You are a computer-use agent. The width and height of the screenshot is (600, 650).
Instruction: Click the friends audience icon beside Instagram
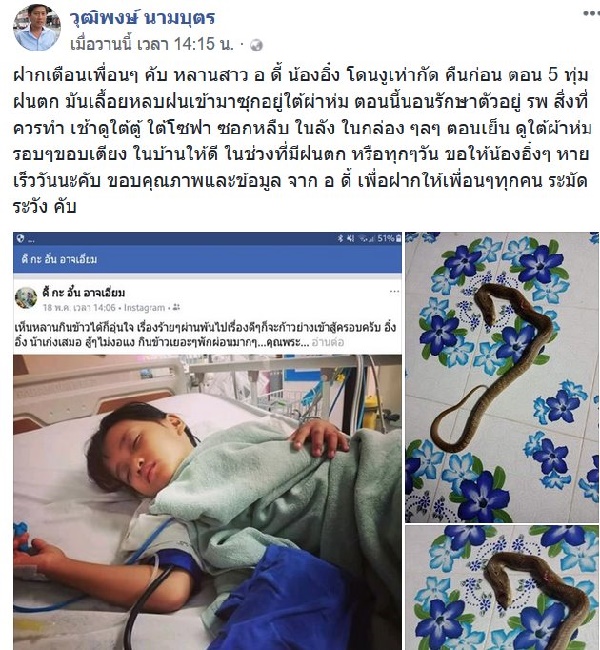(176, 308)
